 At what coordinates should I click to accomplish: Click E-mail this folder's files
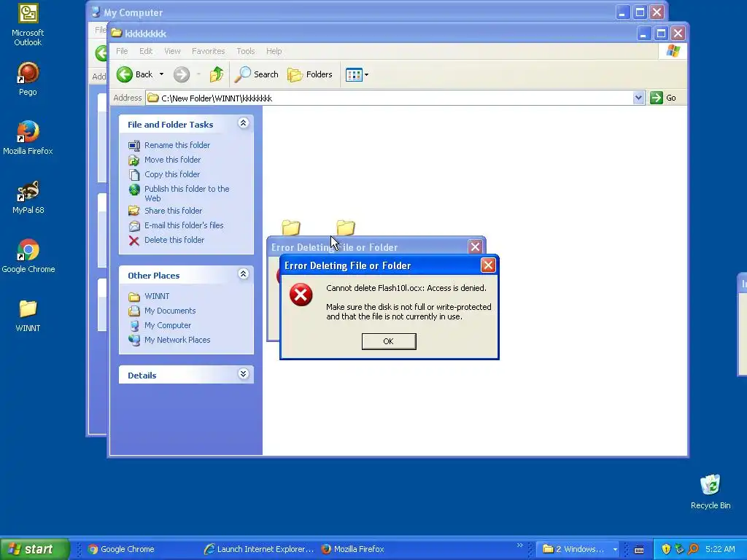pyautogui.click(x=184, y=225)
